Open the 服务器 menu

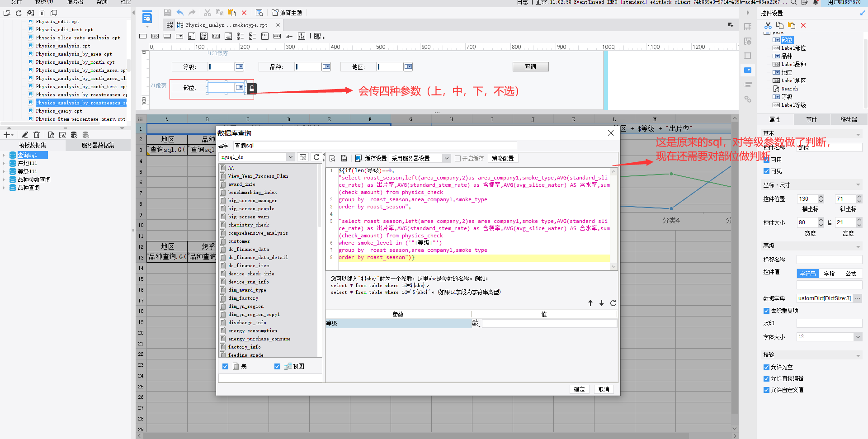coord(75,2)
